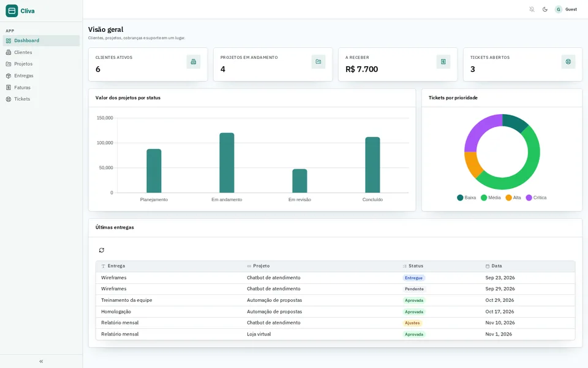Click the Projetos em andamento folder icon
The image size is (588, 368).
[x=318, y=61]
